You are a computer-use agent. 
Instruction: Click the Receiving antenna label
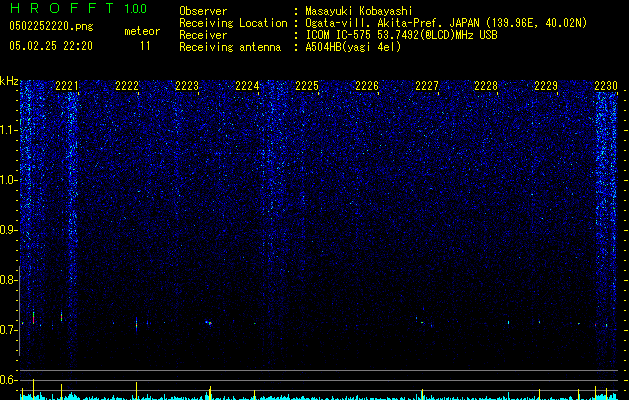(x=230, y=47)
